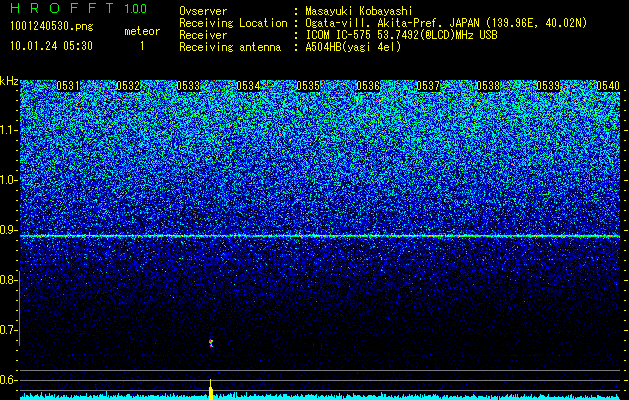Image resolution: width=629 pixels, height=400 pixels.
Task: Click the ICOM IC-575 receiver text
Action: click(x=402, y=35)
